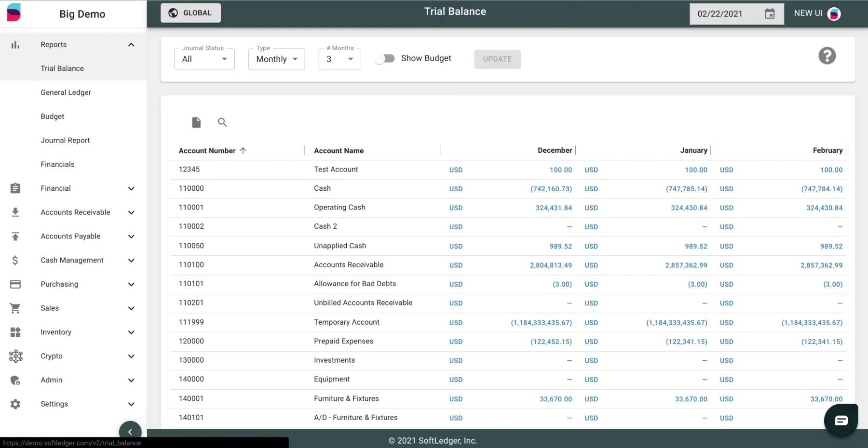The image size is (868, 448).
Task: Open the date picker calendar icon
Action: click(770, 14)
